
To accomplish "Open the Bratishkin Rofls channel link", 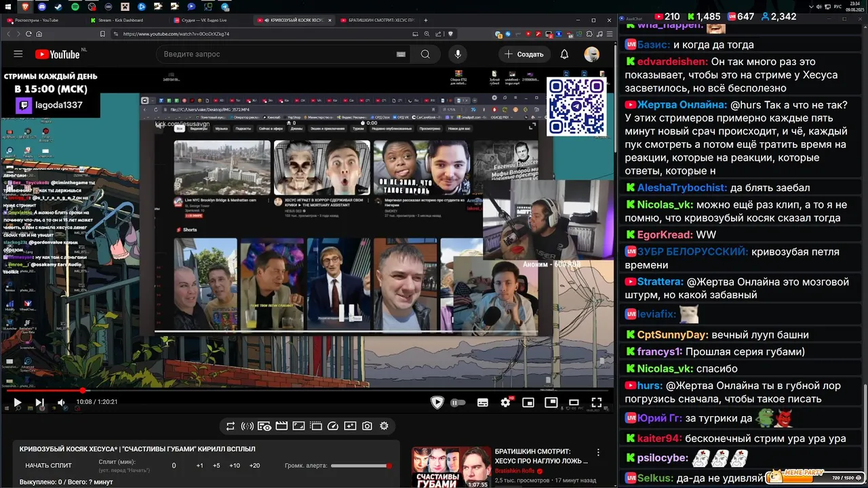I will pyautogui.click(x=515, y=471).
